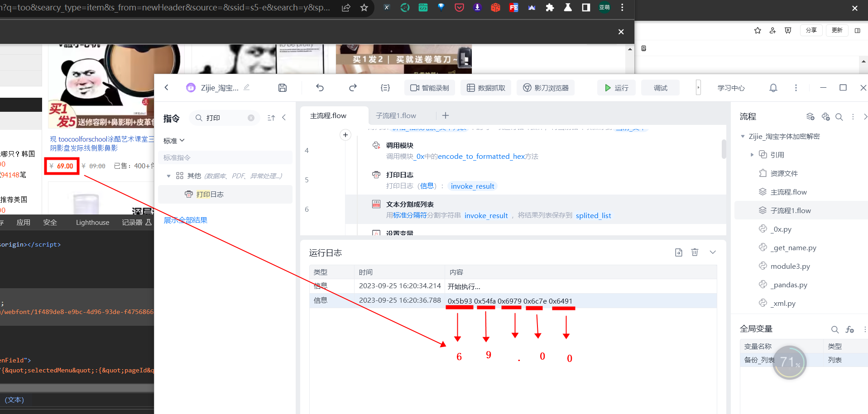Viewport: 868px width, 414px height.
Task: Add a new flow tab with plus icon
Action: [x=446, y=115]
